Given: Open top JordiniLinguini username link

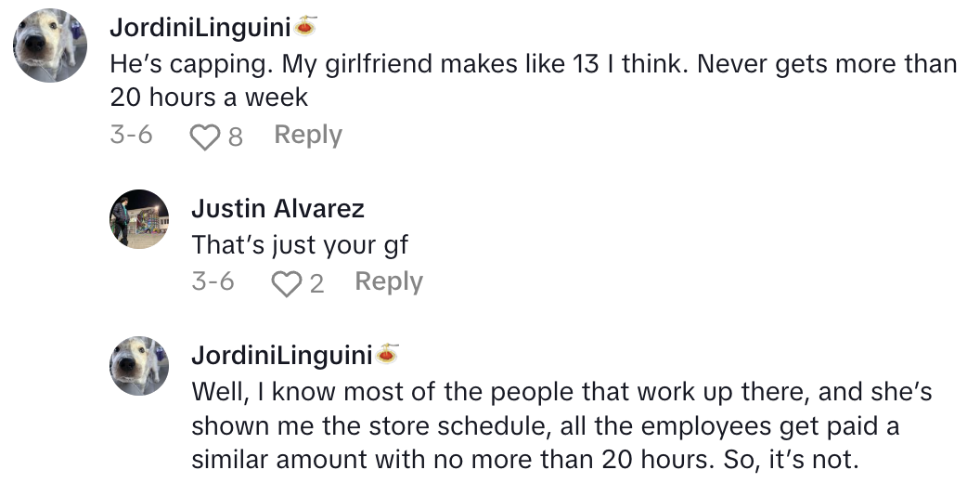Looking at the screenshot, I should click(x=200, y=28).
